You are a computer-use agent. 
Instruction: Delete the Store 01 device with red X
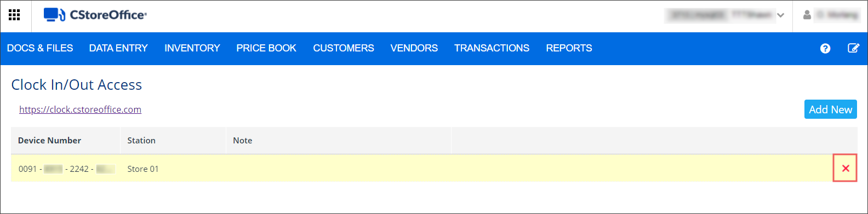pyautogui.click(x=845, y=169)
